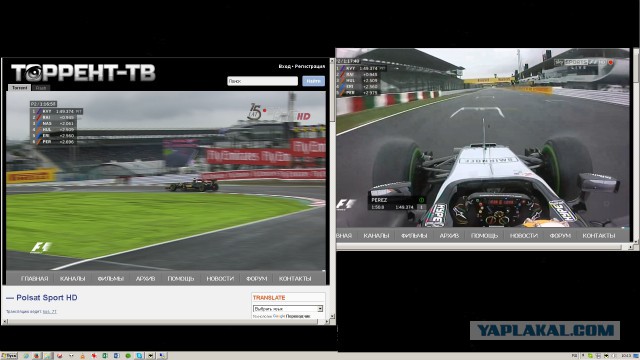This screenshot has width=640, height=360.
Task: Open КОНТАКТЫ in right window menu
Action: coord(599,236)
